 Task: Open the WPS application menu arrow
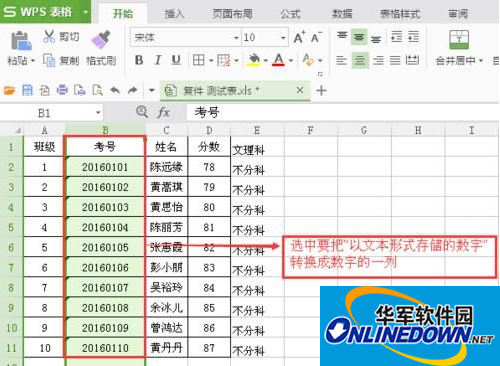85,12
